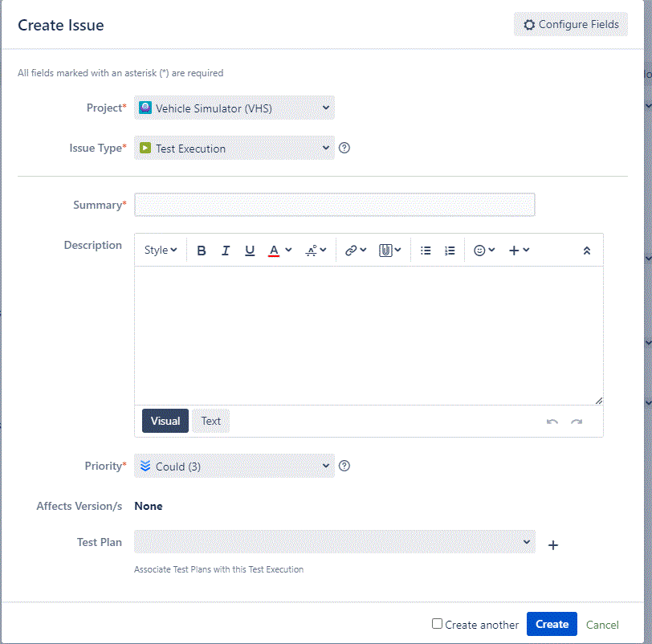Switch the editor to Text mode
This screenshot has width=652, height=644.
pyautogui.click(x=210, y=421)
